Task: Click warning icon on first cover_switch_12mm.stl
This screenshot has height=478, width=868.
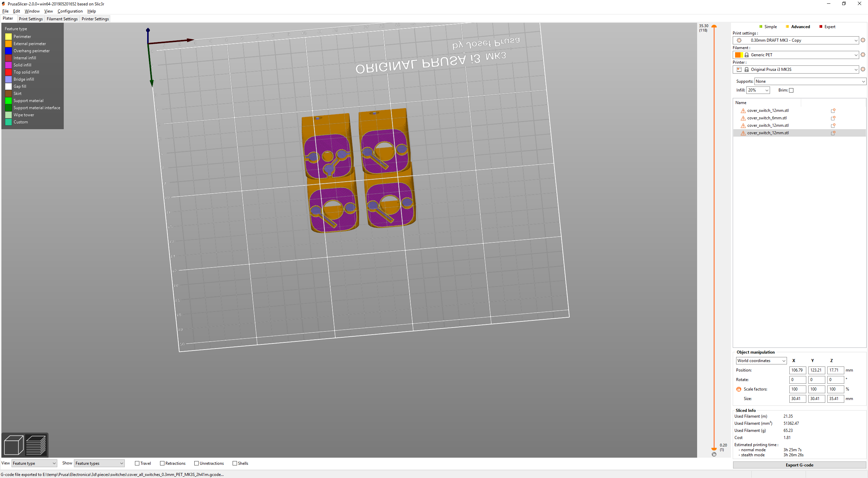Action: (743, 111)
